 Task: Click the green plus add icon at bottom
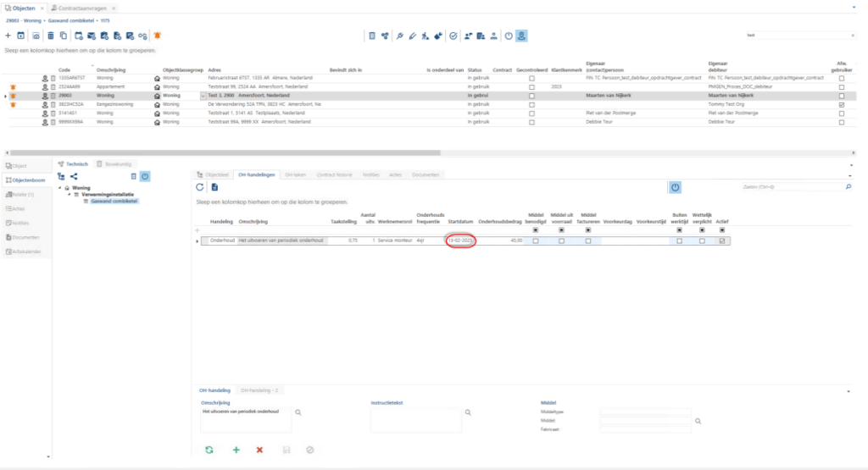click(236, 450)
